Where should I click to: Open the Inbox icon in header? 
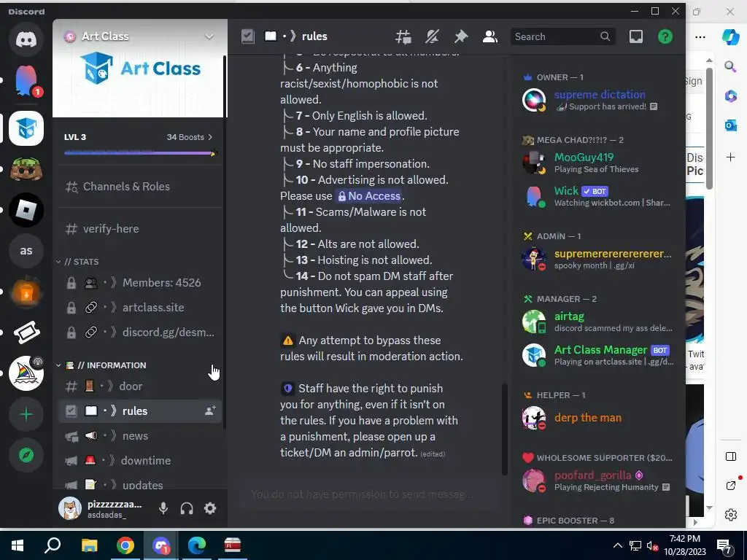pyautogui.click(x=636, y=36)
